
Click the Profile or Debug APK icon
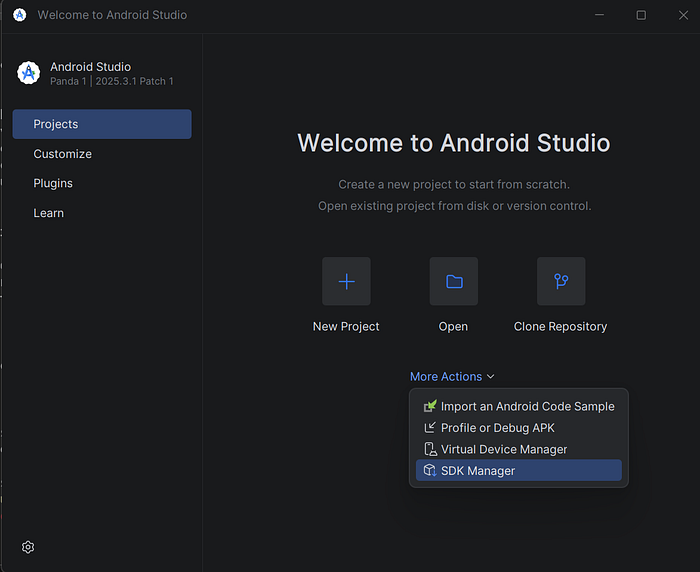click(x=430, y=427)
